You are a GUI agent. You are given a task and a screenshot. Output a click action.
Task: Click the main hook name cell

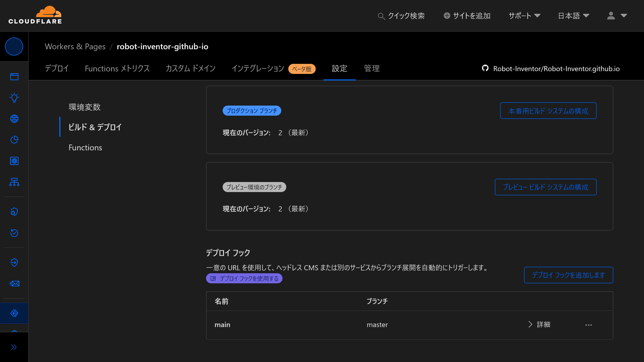pos(222,325)
